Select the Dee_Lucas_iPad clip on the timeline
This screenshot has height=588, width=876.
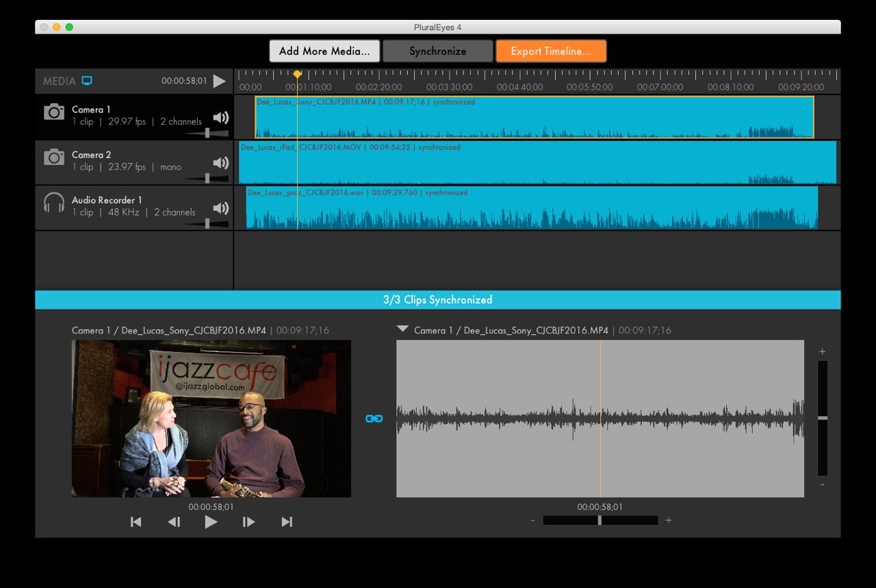537,164
